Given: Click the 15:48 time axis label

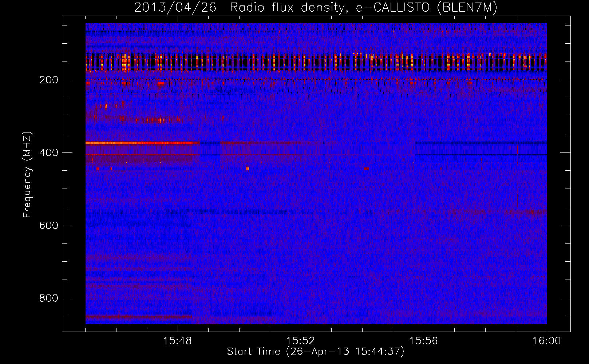Looking at the screenshot, I should coord(178,341).
